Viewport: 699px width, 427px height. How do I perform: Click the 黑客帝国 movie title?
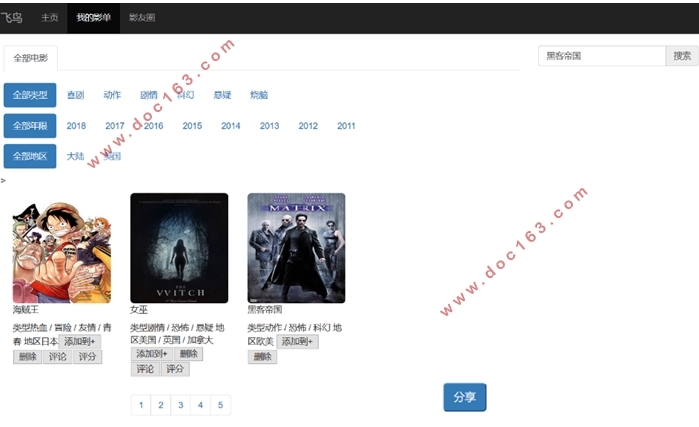click(x=265, y=309)
